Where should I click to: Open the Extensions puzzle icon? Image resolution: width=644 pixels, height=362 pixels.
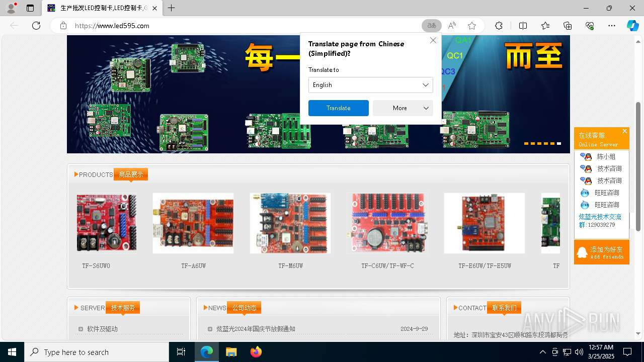[x=499, y=26]
